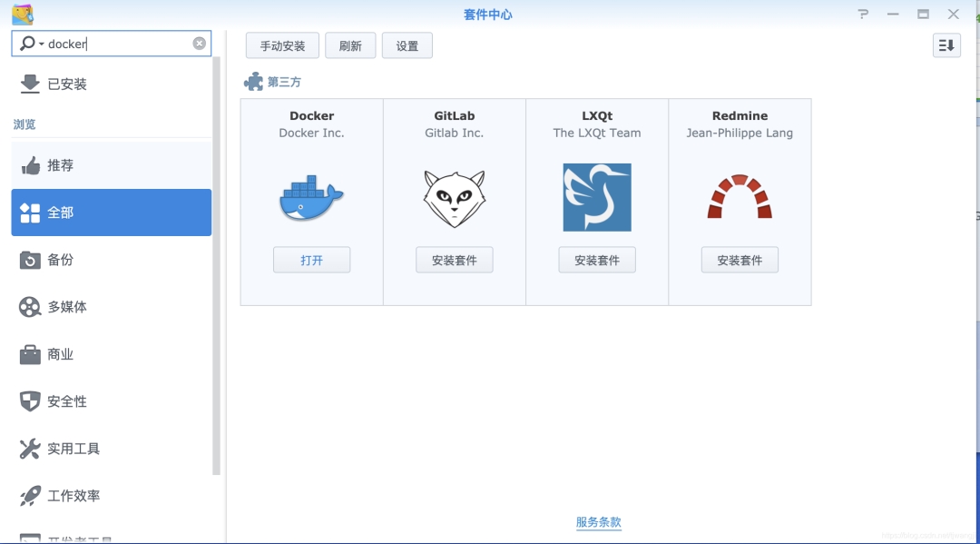
Task: Click the 第三方 puzzle piece icon
Action: coord(253,82)
